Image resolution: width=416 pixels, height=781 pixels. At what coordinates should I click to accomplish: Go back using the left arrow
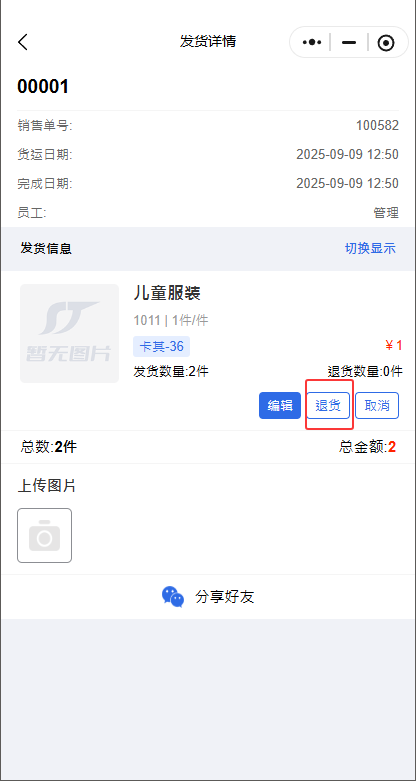pyautogui.click(x=23, y=42)
